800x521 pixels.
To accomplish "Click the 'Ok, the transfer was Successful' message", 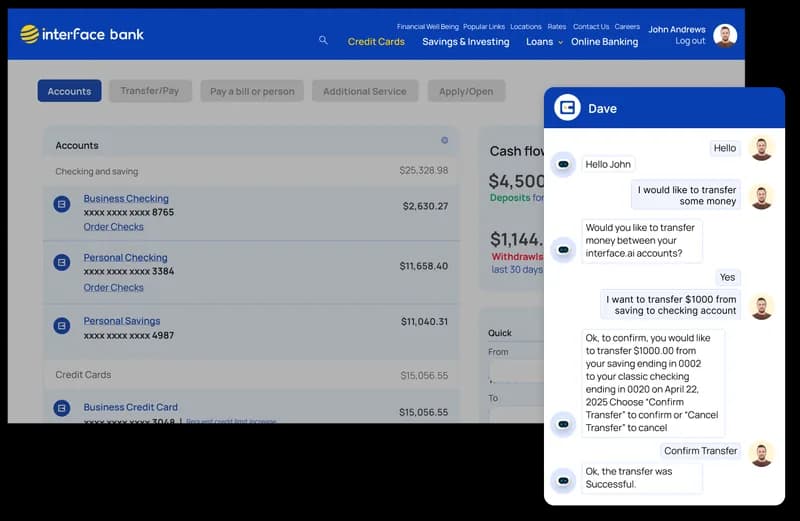I will [x=641, y=478].
